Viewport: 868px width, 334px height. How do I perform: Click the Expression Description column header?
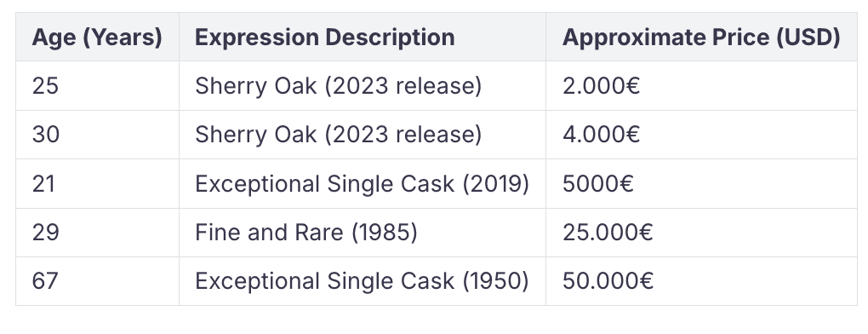click(x=363, y=37)
